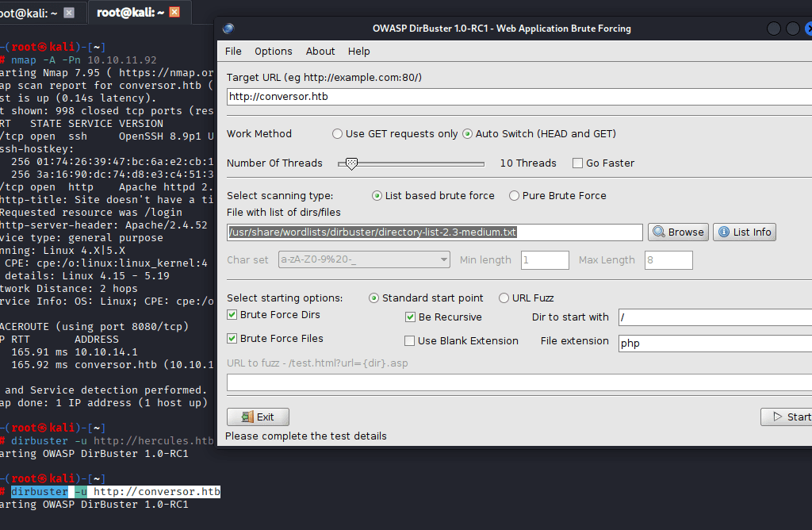Click the Browse button for wordlist file

677,232
